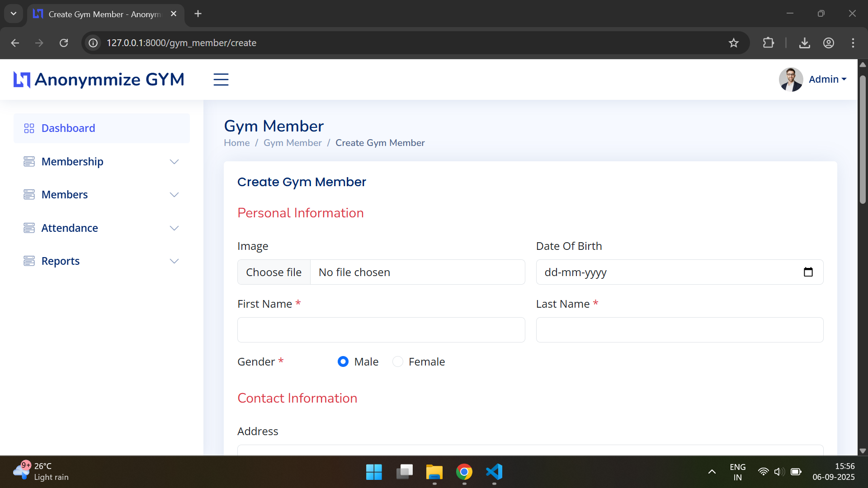Open the Members sidebar menu

[102, 195]
